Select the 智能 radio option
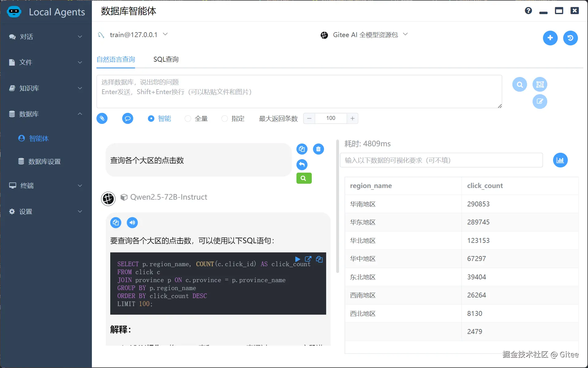Image resolution: width=588 pixels, height=368 pixels. coord(151,118)
